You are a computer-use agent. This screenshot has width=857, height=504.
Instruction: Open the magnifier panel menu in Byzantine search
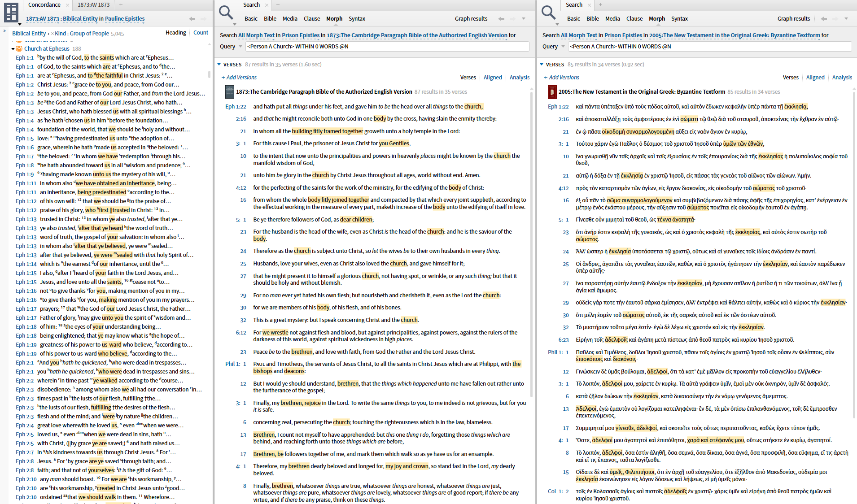(x=549, y=13)
